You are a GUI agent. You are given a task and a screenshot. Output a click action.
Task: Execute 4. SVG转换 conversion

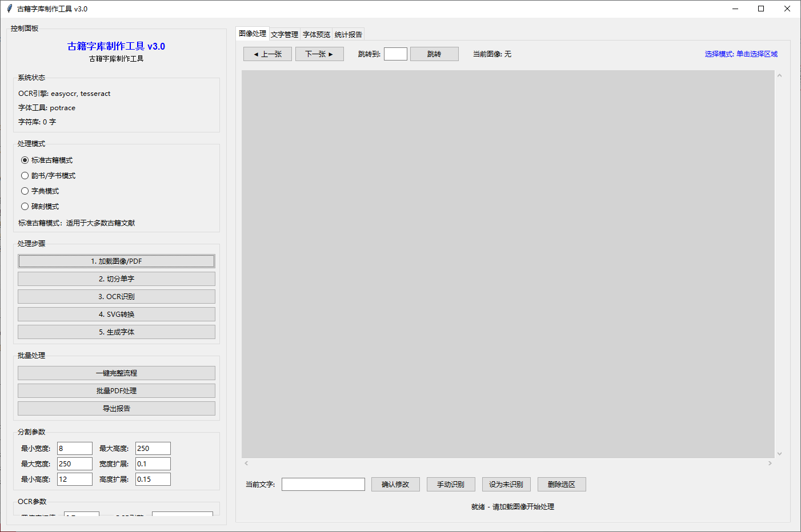click(x=117, y=314)
